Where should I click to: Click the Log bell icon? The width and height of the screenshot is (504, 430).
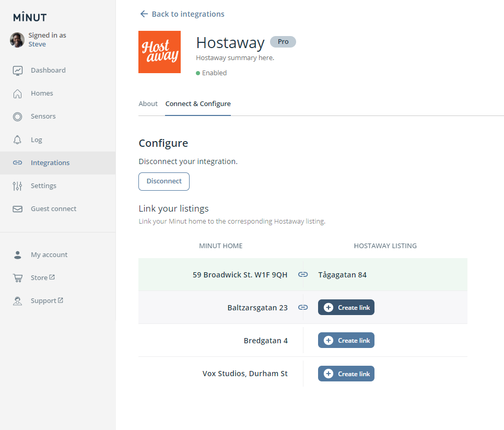click(x=17, y=140)
